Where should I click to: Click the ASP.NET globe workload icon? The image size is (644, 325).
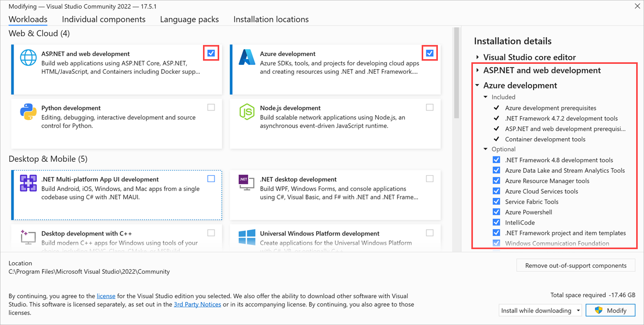[x=28, y=57]
